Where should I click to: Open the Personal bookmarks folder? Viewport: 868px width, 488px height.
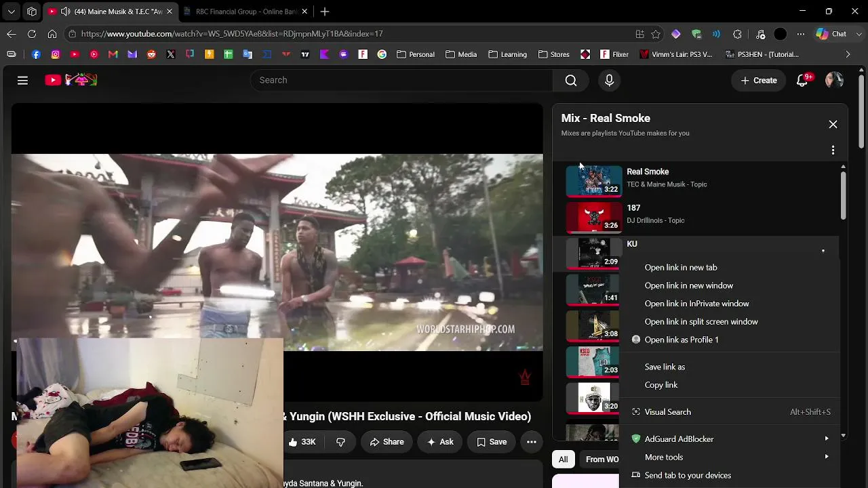point(416,54)
